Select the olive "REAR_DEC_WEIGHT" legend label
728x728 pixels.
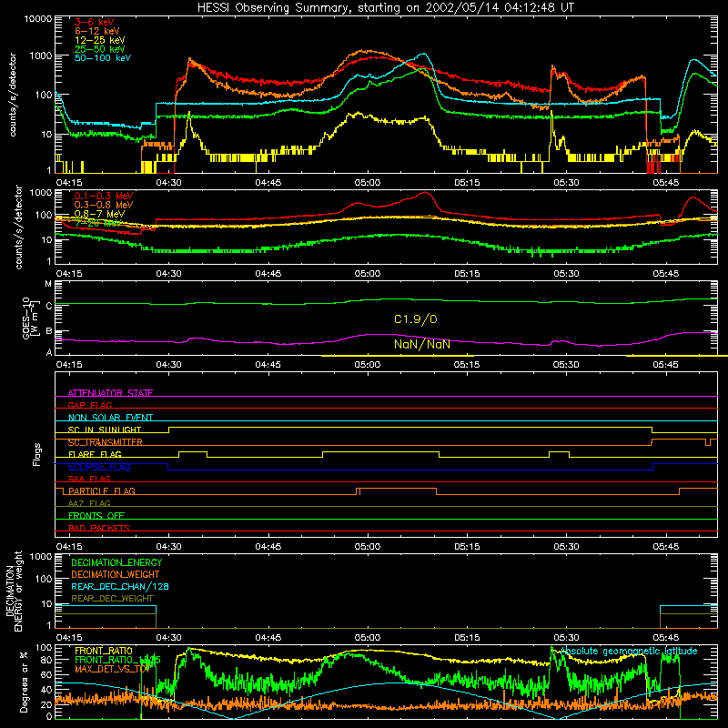coord(112,599)
